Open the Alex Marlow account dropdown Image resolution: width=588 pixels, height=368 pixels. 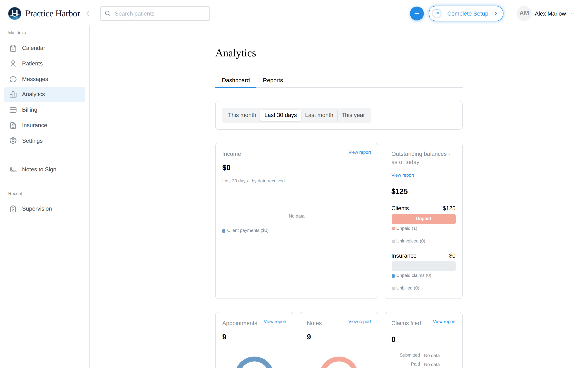546,14
